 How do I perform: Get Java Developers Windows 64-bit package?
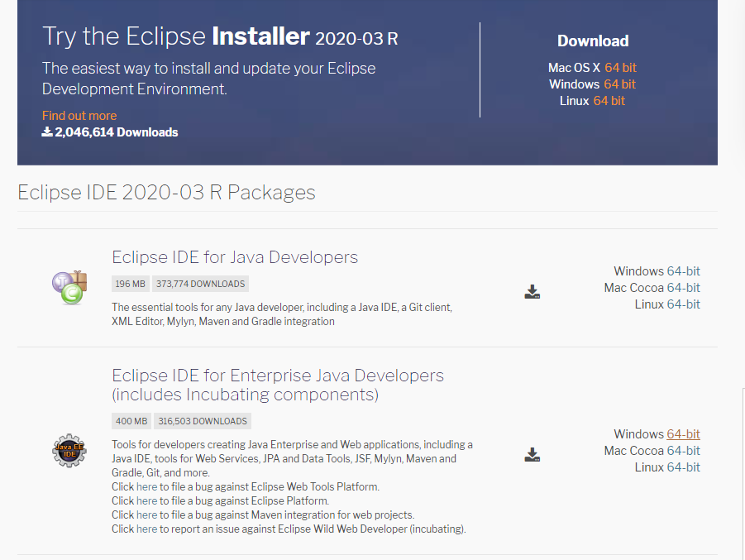tap(683, 271)
